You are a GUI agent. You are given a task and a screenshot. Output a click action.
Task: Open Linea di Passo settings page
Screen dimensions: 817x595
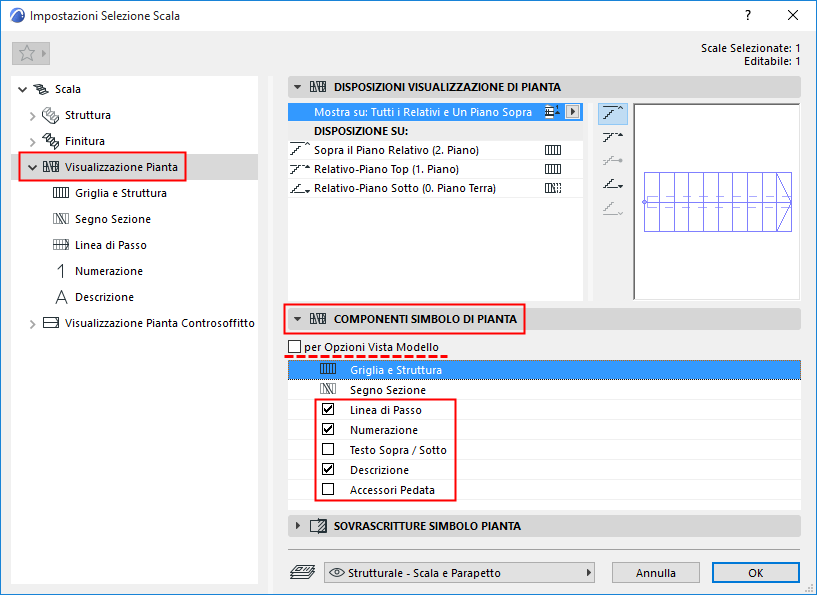click(110, 245)
